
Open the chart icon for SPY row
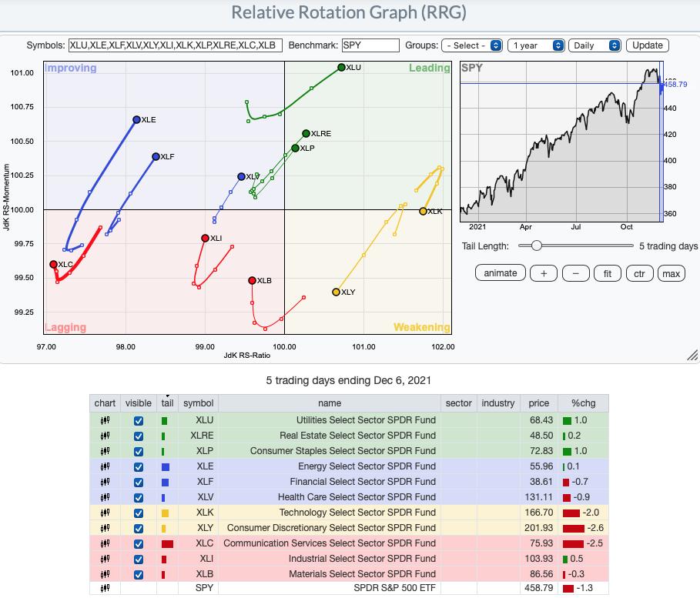pos(105,588)
